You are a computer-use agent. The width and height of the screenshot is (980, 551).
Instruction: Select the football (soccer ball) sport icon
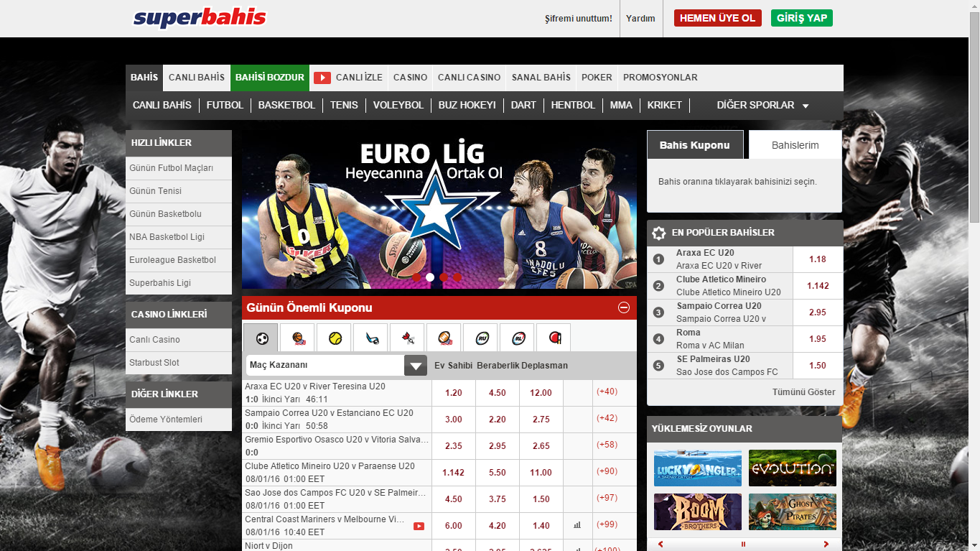click(x=261, y=337)
